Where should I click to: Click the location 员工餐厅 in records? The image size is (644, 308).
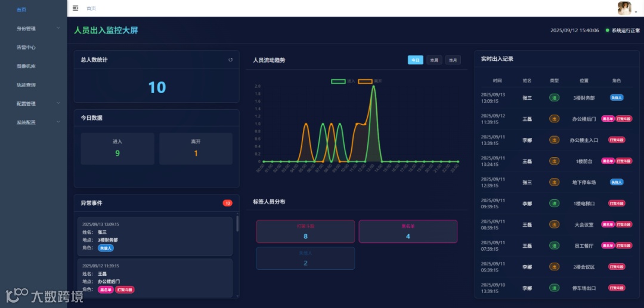(584, 246)
